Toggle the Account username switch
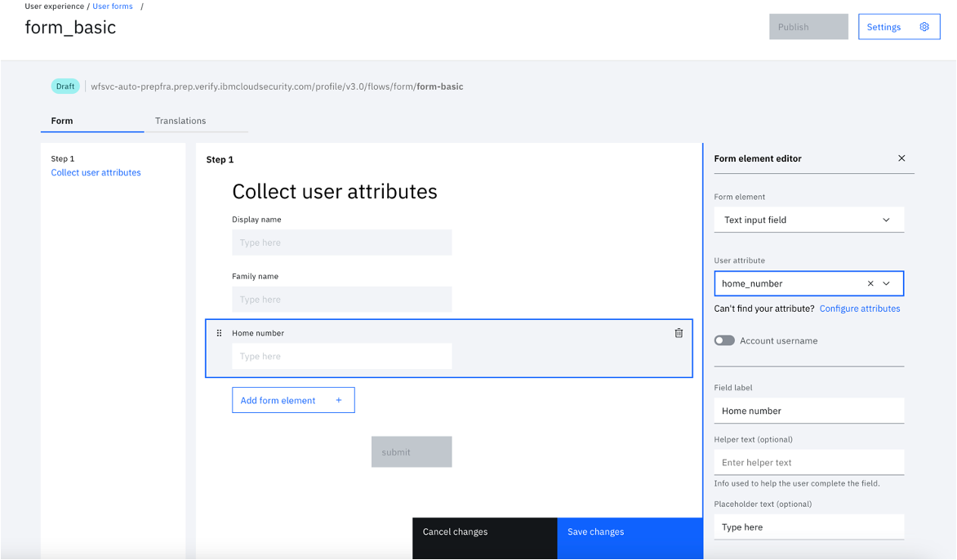 point(724,340)
